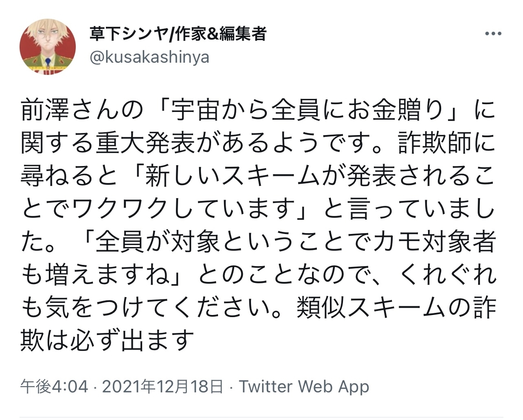
Task: Select the time 午後4:04 in the metadata
Action: (52, 386)
